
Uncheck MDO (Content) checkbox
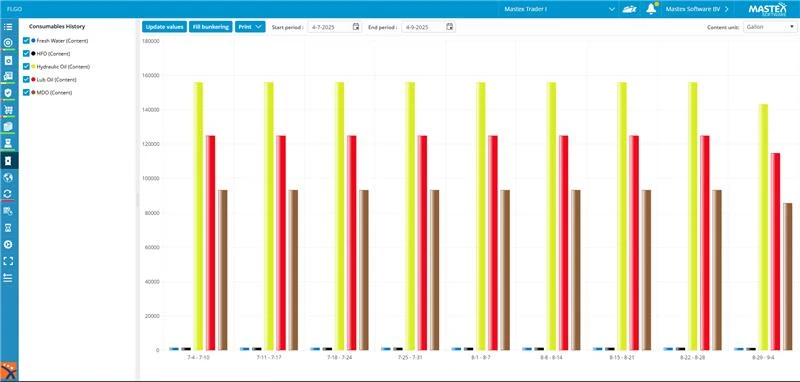click(x=27, y=92)
